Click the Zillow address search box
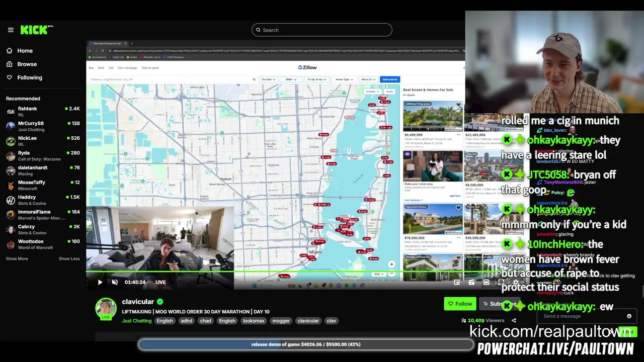Viewport: 644px width, 362px height. pos(173,79)
